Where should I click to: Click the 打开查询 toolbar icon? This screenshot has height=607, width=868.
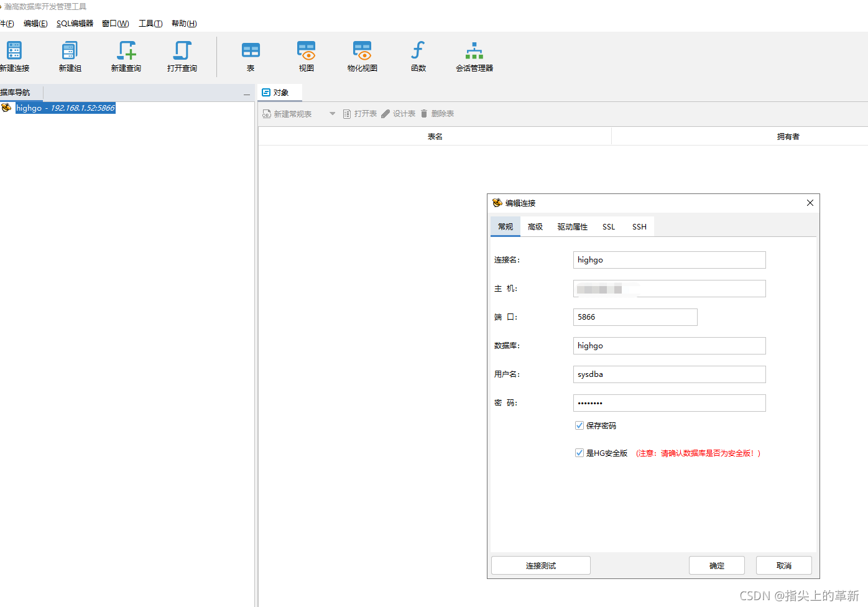click(182, 56)
